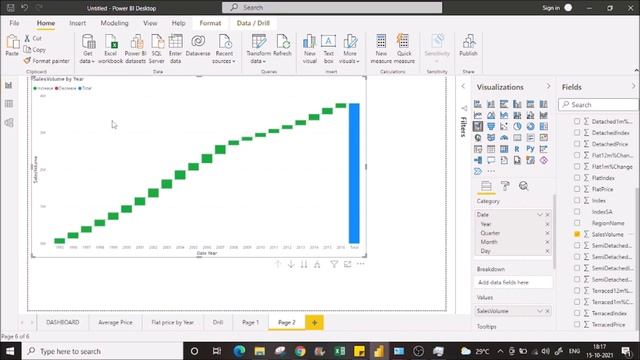Collapse the Visualizations pane chevron
Image resolution: width=640 pixels, height=360 pixels.
click(x=548, y=87)
